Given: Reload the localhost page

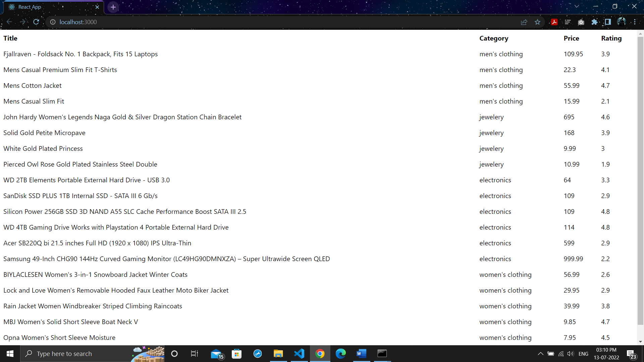Looking at the screenshot, I should coord(36,22).
